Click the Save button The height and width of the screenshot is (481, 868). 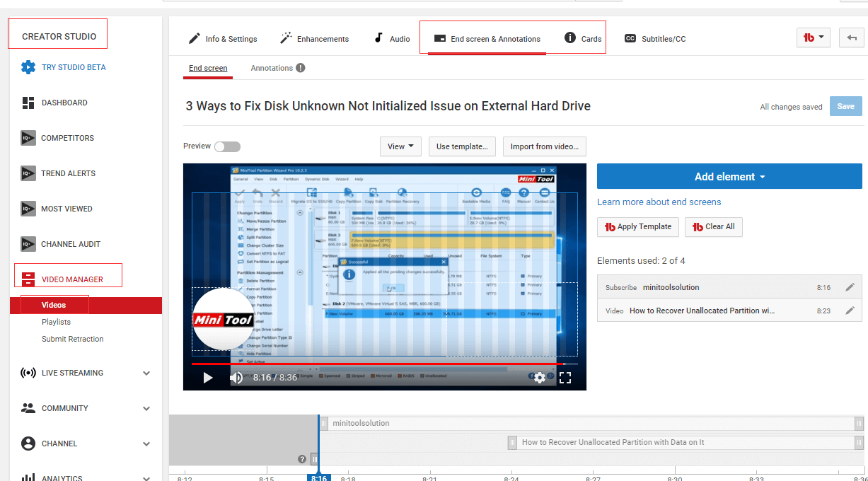point(846,106)
